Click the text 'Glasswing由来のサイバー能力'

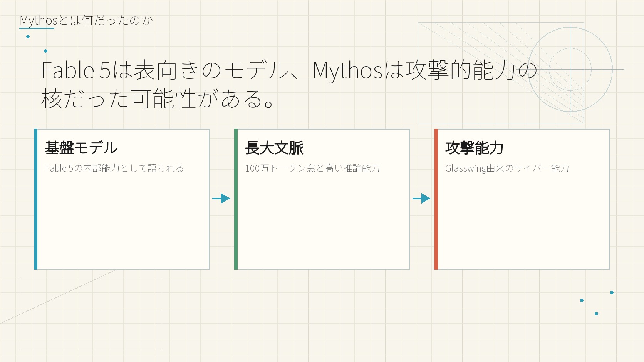click(507, 168)
